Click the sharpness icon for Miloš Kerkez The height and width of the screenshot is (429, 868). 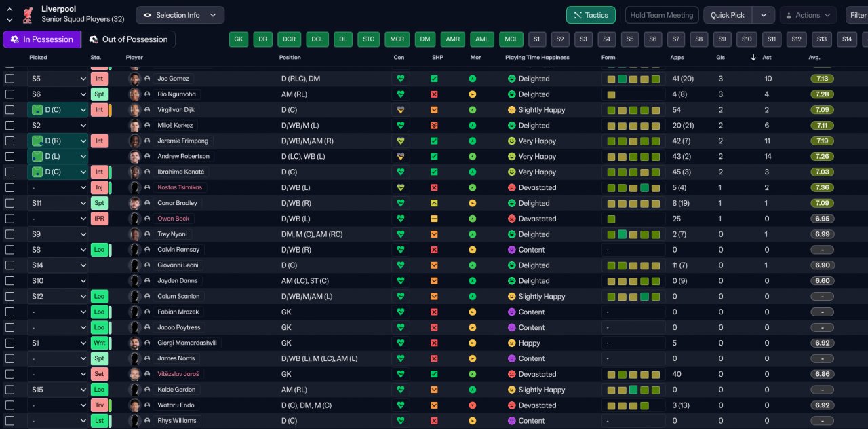[434, 126]
